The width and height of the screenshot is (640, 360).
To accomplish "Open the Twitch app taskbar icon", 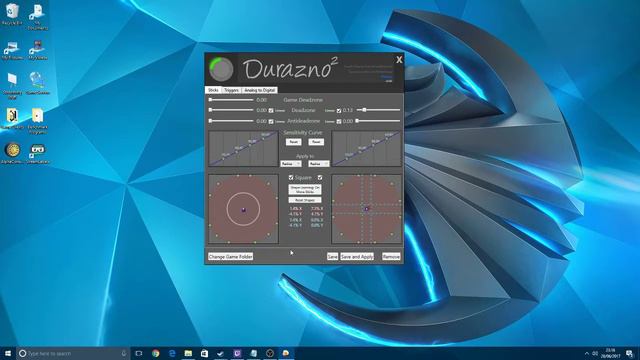I will [x=237, y=353].
